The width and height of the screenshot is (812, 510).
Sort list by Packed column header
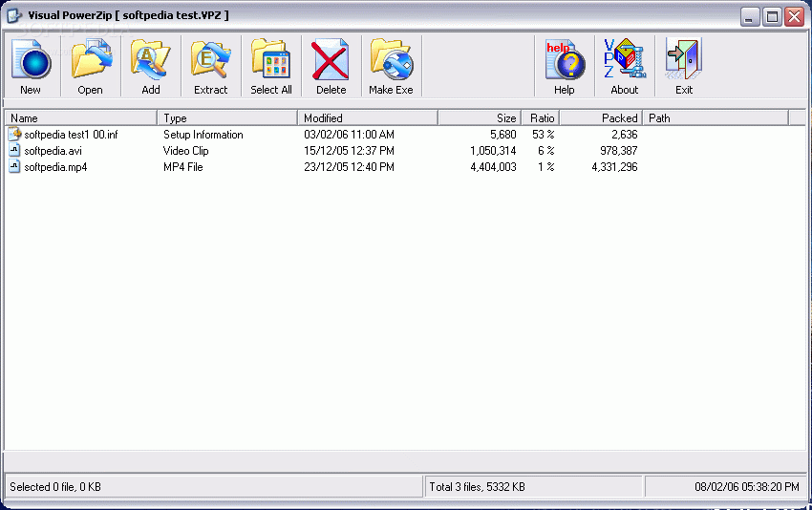tap(602, 118)
